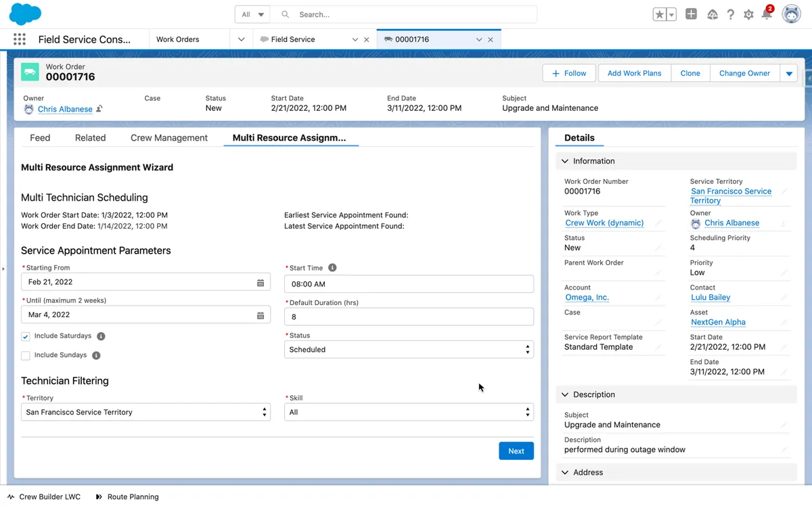The image size is (812, 508).
Task: Select the Multi Resource Assignment tab
Action: [x=290, y=137]
